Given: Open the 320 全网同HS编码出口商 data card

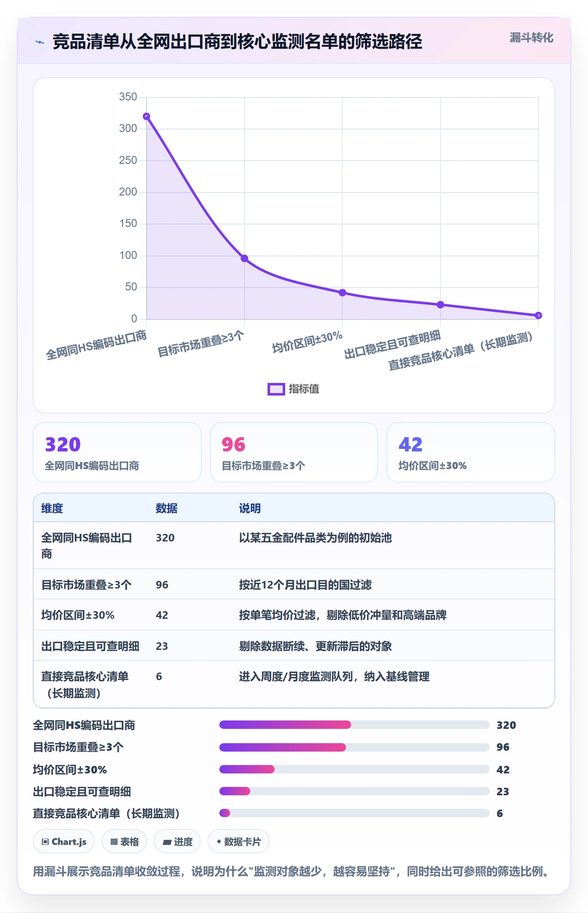Looking at the screenshot, I should pyautogui.click(x=117, y=452).
